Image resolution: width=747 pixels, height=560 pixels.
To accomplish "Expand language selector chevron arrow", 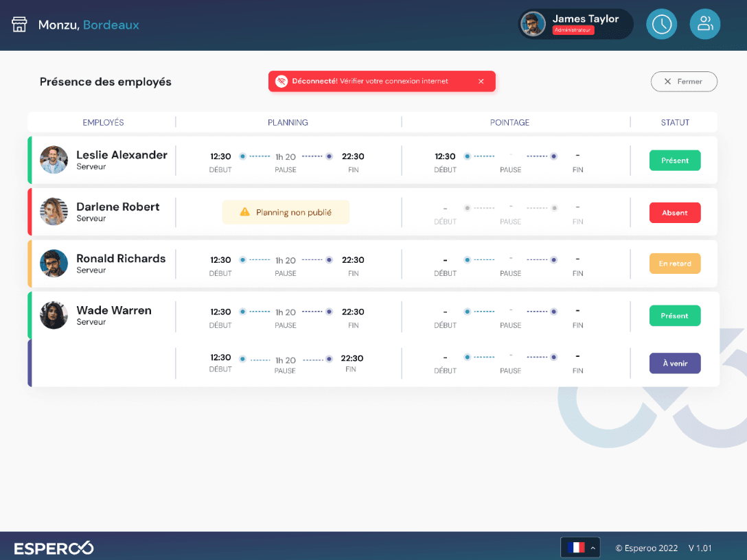I will [x=593, y=548].
